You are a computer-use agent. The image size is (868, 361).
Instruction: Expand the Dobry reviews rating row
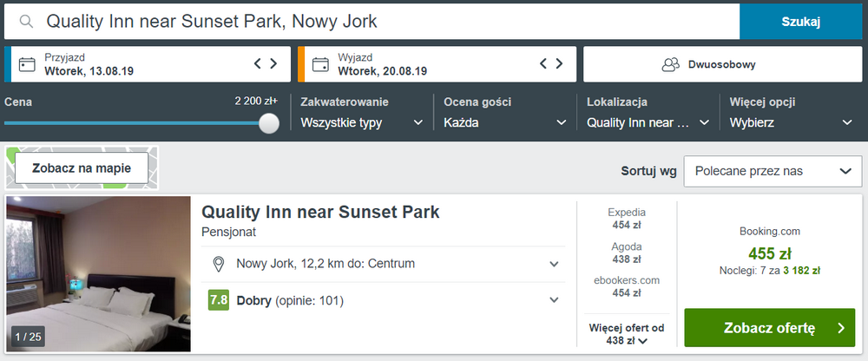pyautogui.click(x=383, y=300)
